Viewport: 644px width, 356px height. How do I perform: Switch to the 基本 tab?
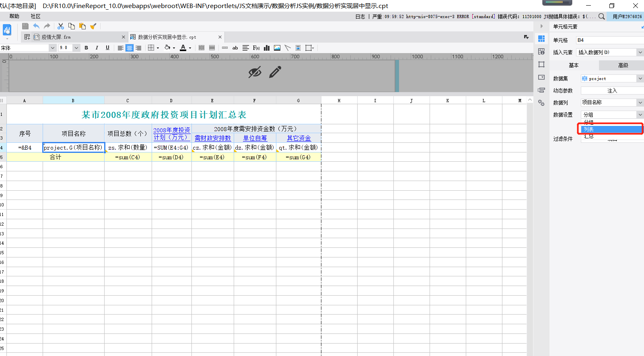pyautogui.click(x=574, y=65)
